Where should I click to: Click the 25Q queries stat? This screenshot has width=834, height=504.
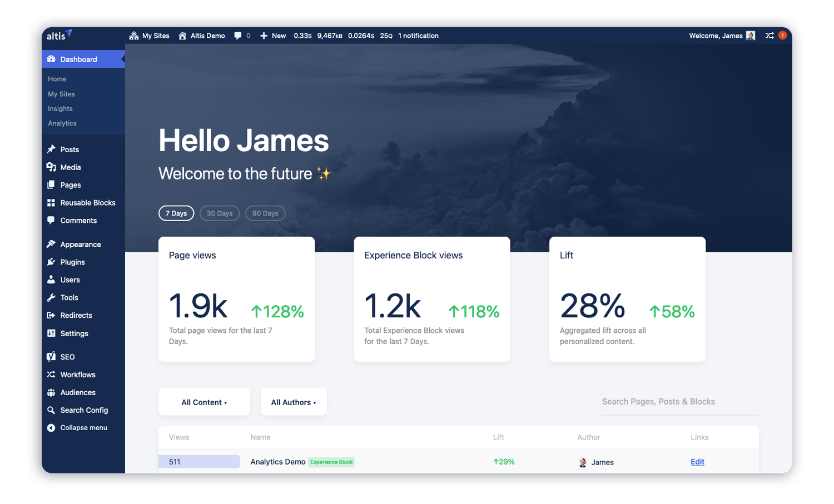tap(386, 36)
